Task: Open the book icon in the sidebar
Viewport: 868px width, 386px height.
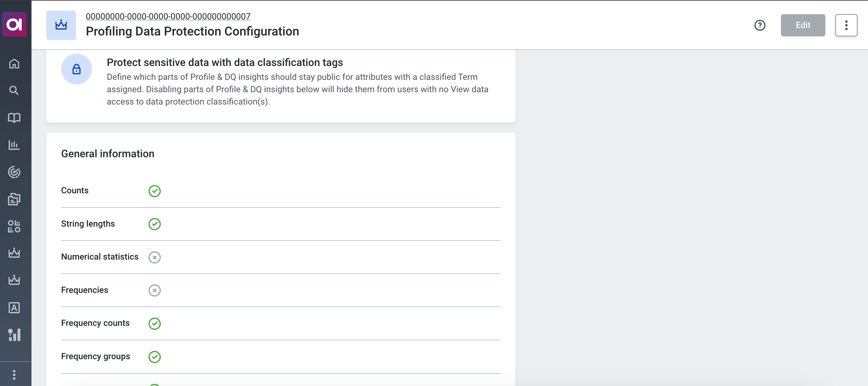Action: pos(14,117)
